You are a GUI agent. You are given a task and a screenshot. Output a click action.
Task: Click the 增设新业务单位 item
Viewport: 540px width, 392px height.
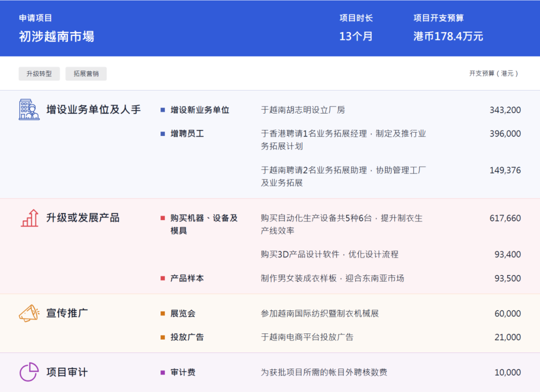(x=199, y=110)
